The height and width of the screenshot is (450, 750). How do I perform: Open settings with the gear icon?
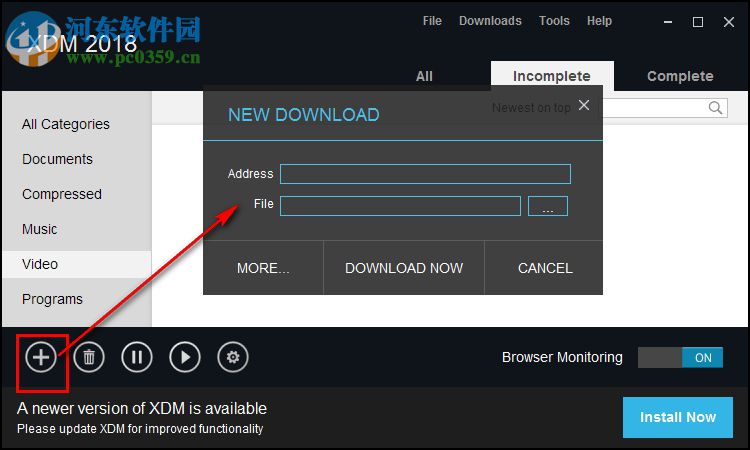[x=232, y=357]
